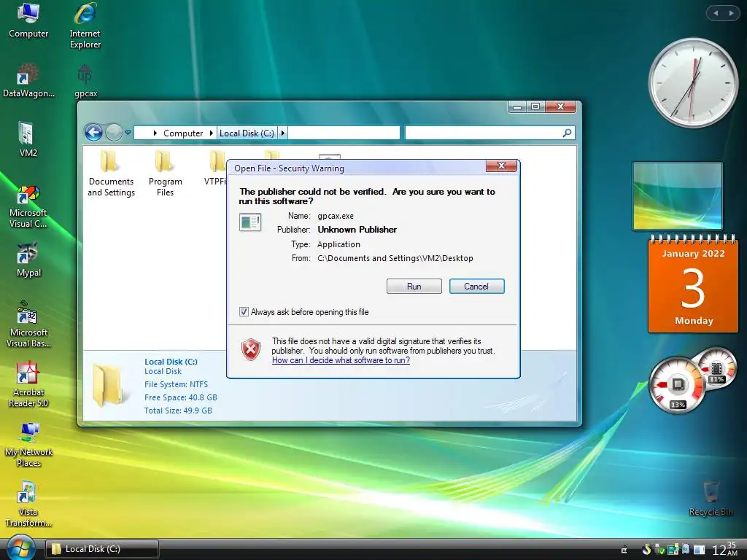The height and width of the screenshot is (560, 747).
Task: Click the calendar gadget showing January 2022
Action: pos(693,284)
